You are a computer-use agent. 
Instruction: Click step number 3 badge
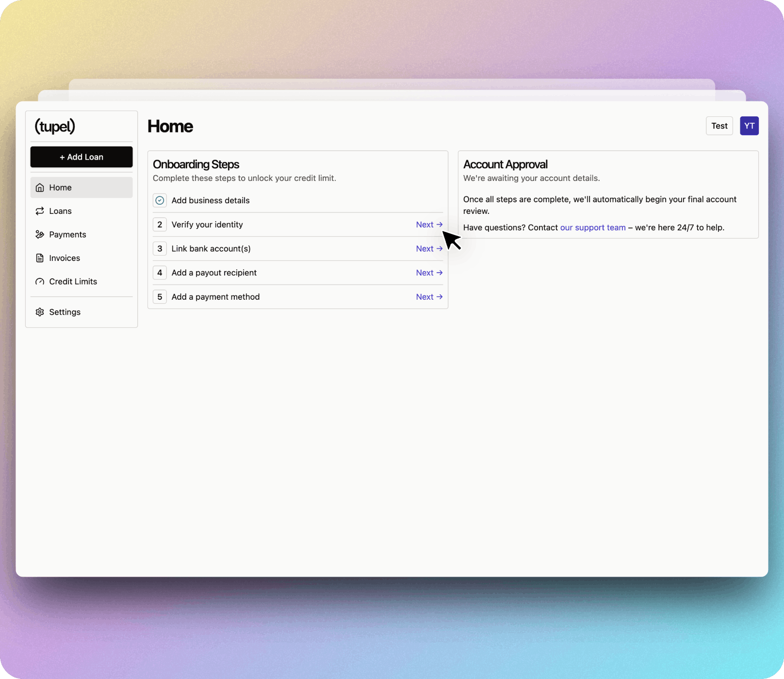[x=160, y=249]
